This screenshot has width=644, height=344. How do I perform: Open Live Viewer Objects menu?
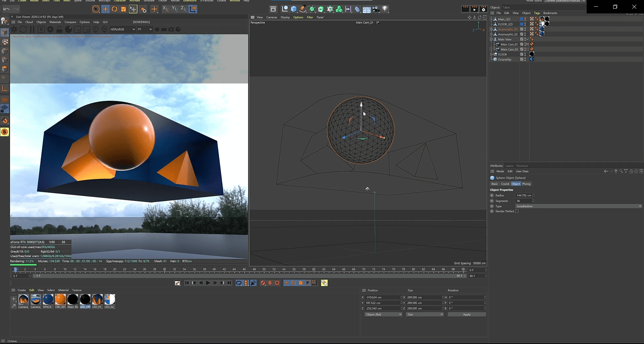tap(41, 22)
